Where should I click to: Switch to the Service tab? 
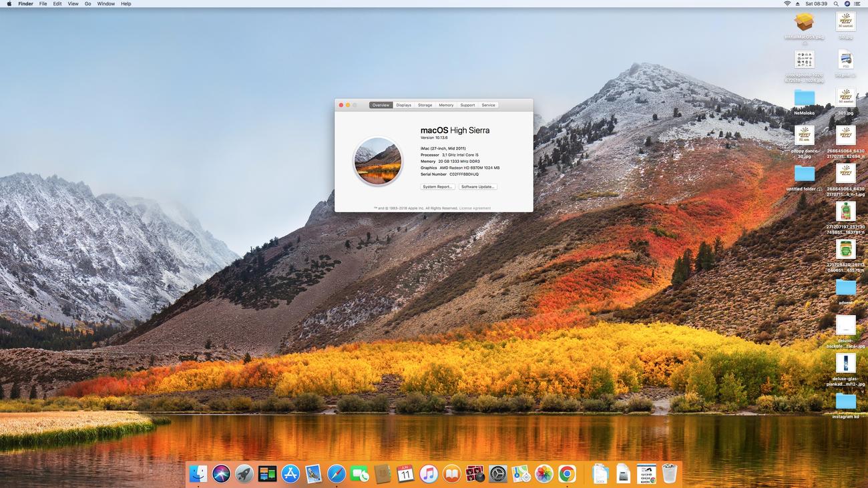[x=489, y=105]
